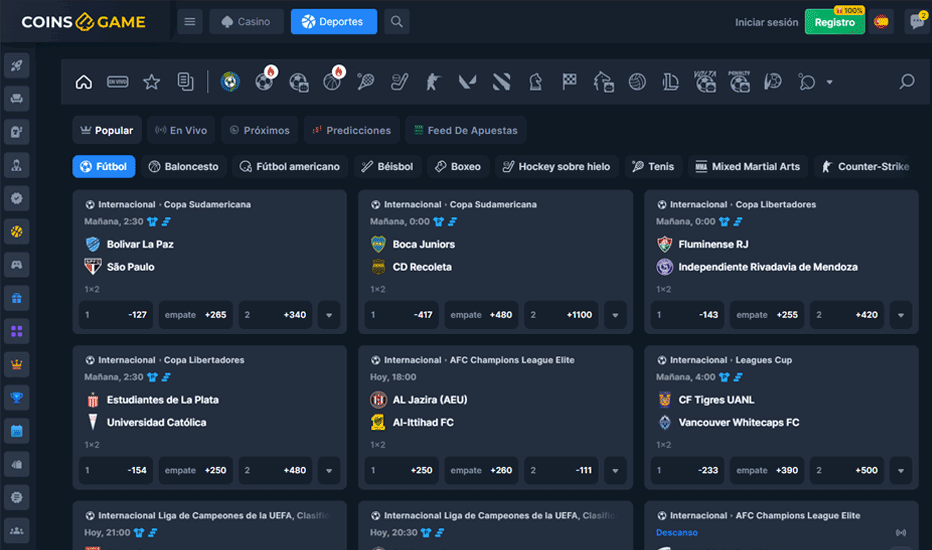Toggle the hamburger menu button
932x550 pixels.
tap(190, 21)
